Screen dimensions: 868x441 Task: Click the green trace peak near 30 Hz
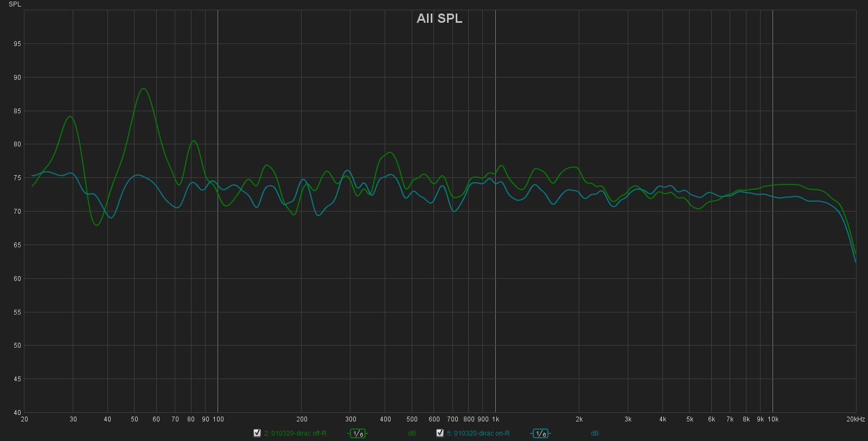click(x=70, y=116)
